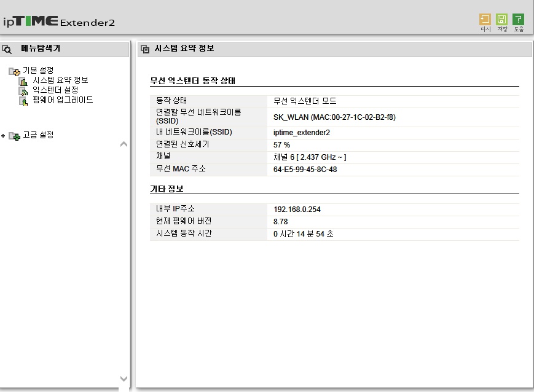Image resolution: width=534 pixels, height=392 pixels.
Task: Open the 익스텐더 설정 menu item
Action: [55, 90]
